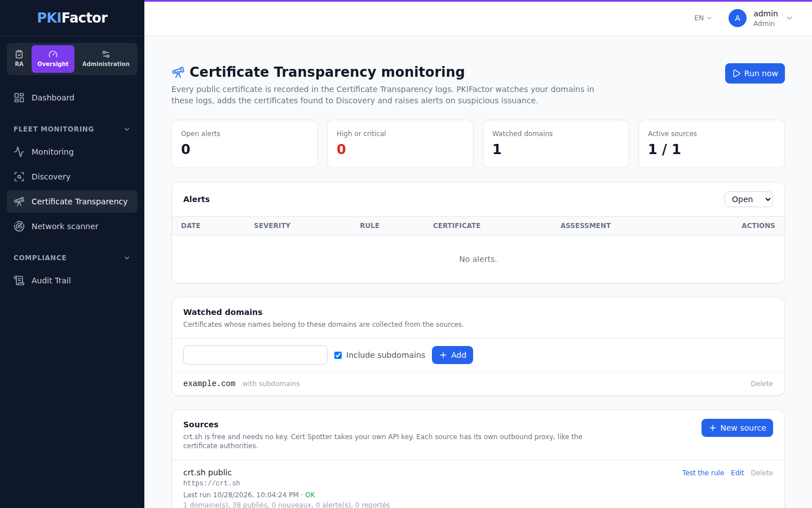
Task: Click the Watched domains count card
Action: (556, 144)
